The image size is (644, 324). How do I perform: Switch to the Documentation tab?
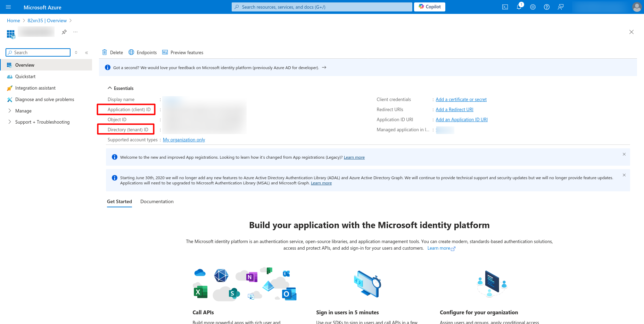157,201
